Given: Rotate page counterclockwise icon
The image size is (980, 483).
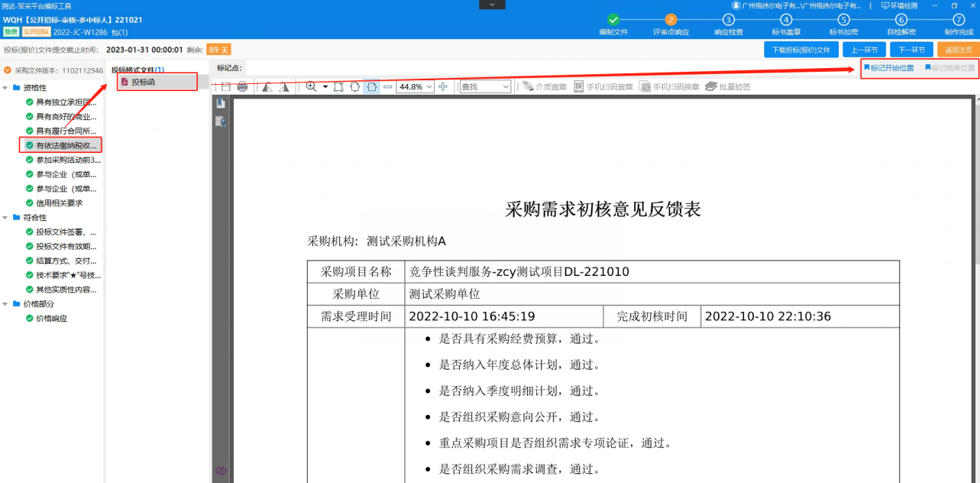Looking at the screenshot, I should (267, 87).
